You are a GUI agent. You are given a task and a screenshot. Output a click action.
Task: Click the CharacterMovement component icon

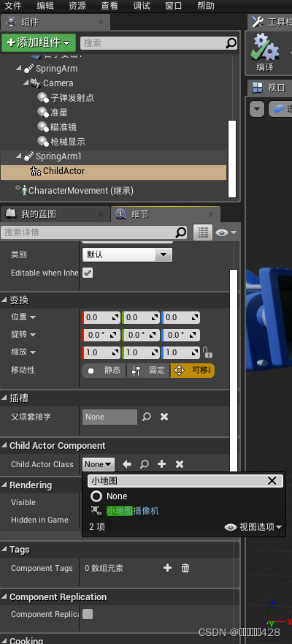[x=24, y=190]
